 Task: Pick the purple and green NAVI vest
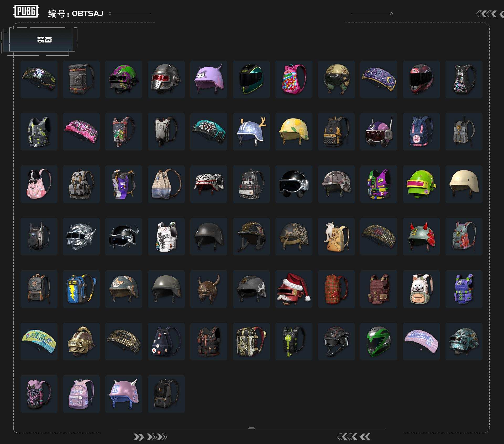(x=379, y=184)
